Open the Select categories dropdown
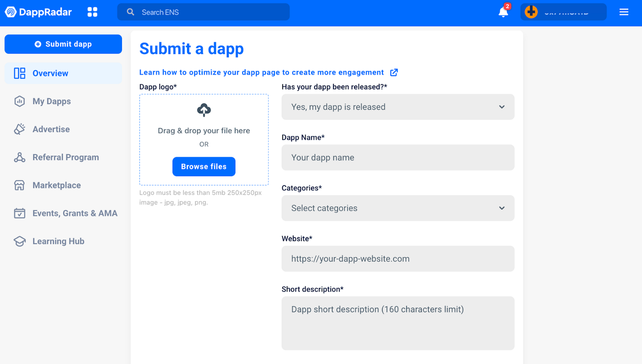The image size is (642, 364). pyautogui.click(x=398, y=208)
